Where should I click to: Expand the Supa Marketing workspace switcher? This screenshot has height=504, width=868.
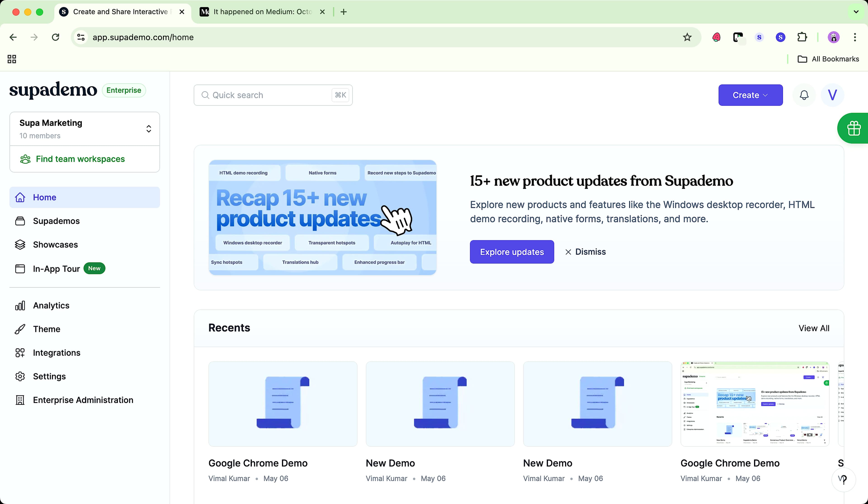click(84, 129)
